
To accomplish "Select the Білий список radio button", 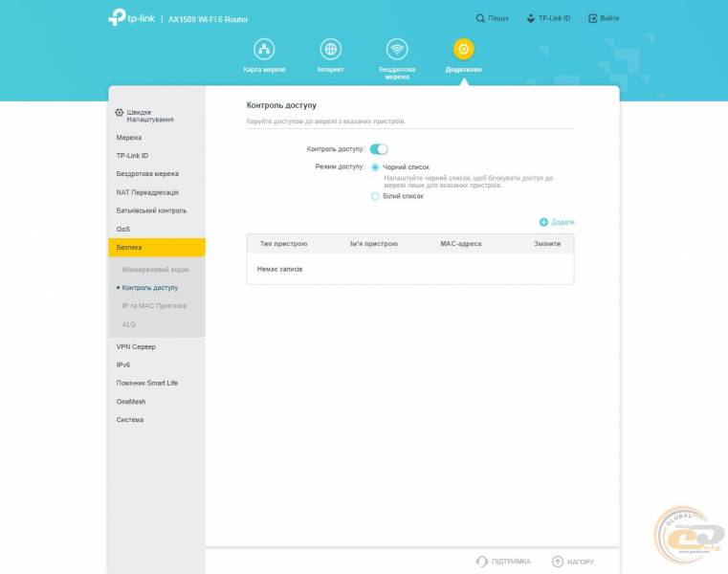I will coord(375,196).
